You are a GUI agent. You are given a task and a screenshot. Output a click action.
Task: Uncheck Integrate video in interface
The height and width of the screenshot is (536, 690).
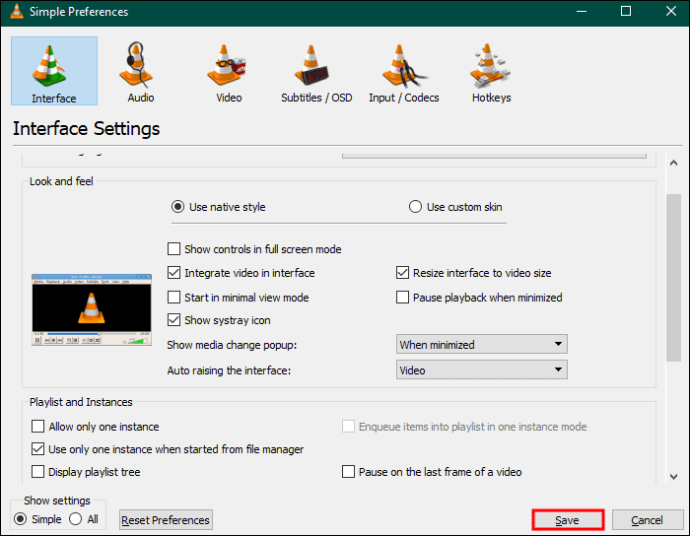point(174,273)
